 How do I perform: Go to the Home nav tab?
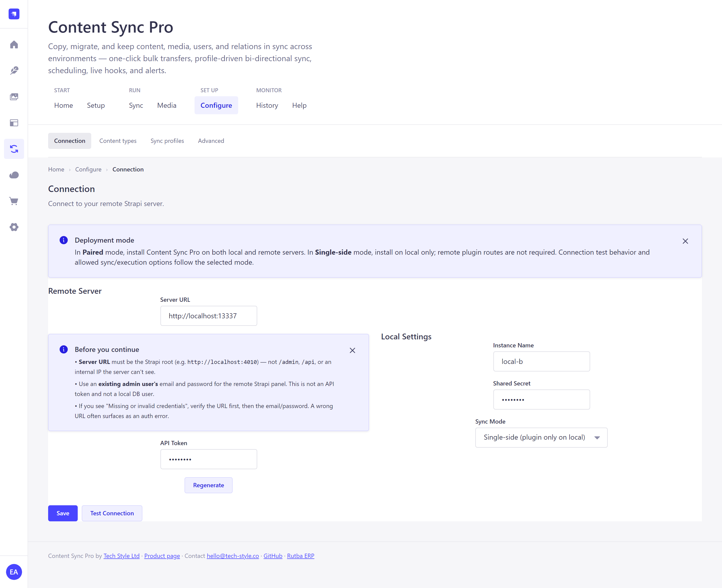[63, 105]
